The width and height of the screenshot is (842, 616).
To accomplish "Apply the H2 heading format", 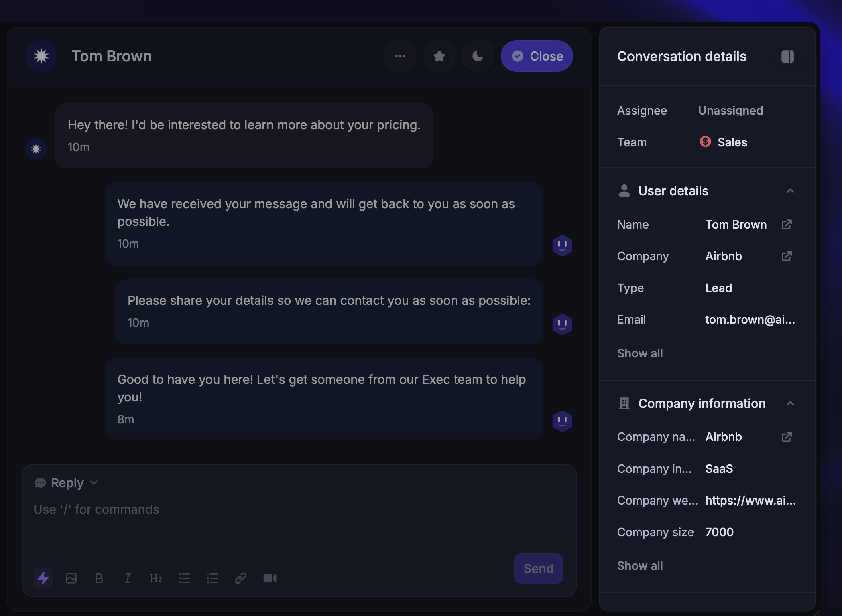I will [x=156, y=578].
